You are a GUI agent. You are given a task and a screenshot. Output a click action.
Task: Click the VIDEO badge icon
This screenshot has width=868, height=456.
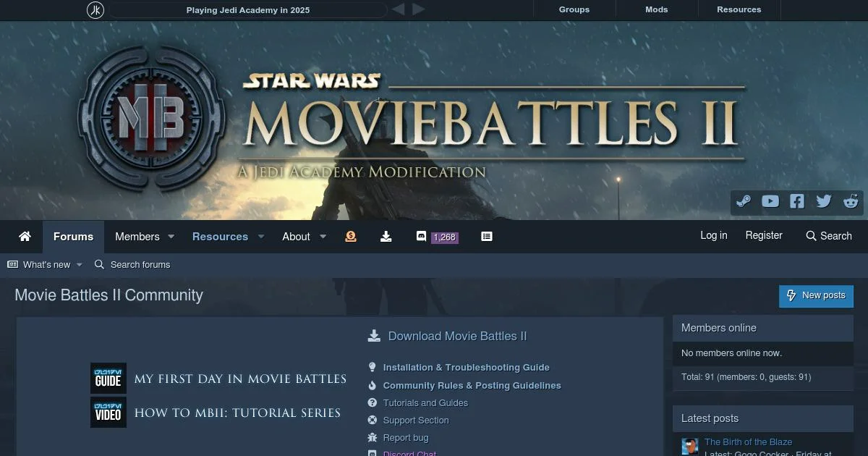click(x=109, y=412)
